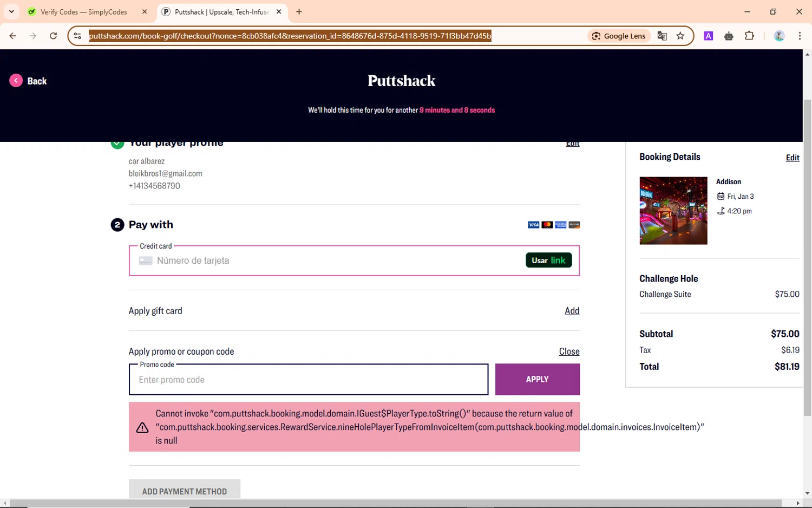Click the $81.19 total amount

[x=787, y=367]
